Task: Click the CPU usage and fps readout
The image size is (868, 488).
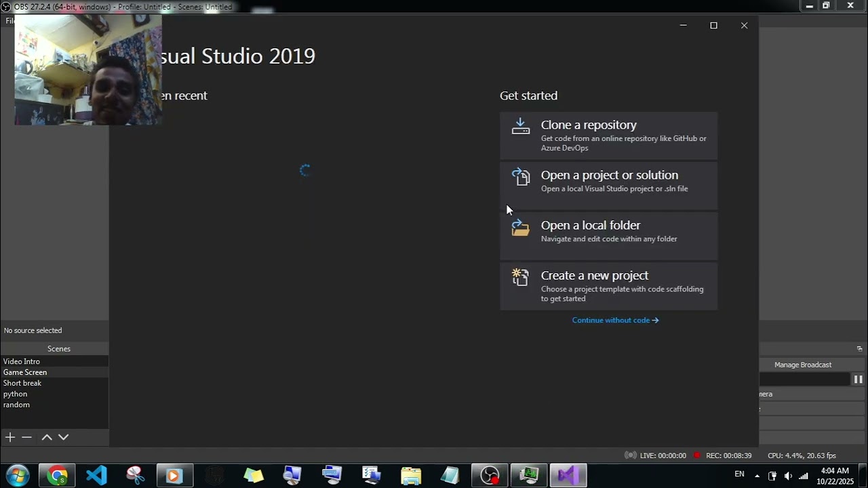Action: (802, 455)
